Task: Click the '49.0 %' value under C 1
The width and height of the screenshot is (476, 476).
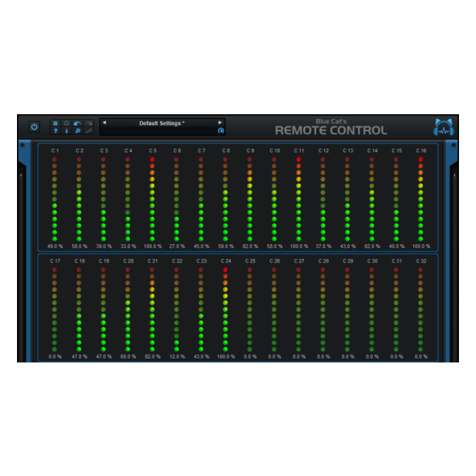Action: (x=55, y=246)
